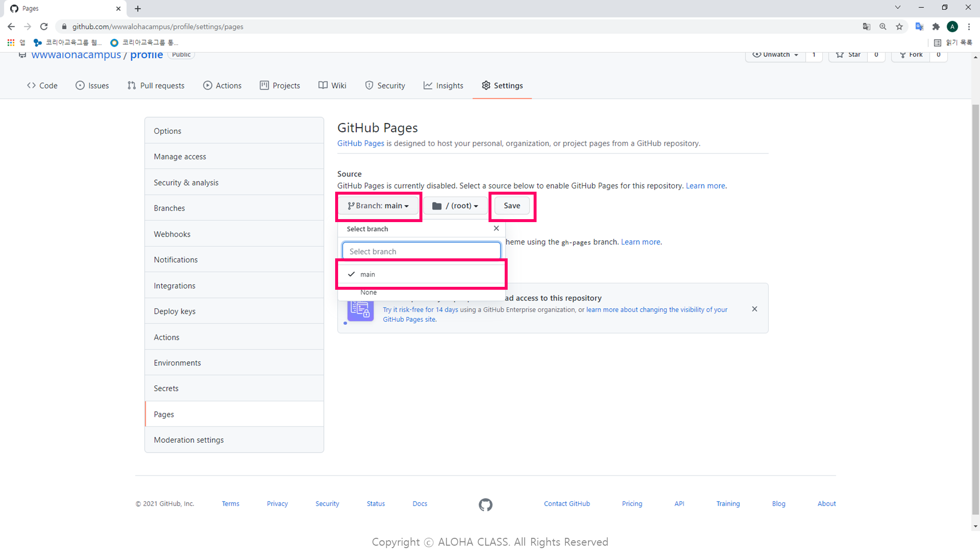Reload the current page
Image resolution: width=980 pixels, height=554 pixels.
pyautogui.click(x=44, y=26)
